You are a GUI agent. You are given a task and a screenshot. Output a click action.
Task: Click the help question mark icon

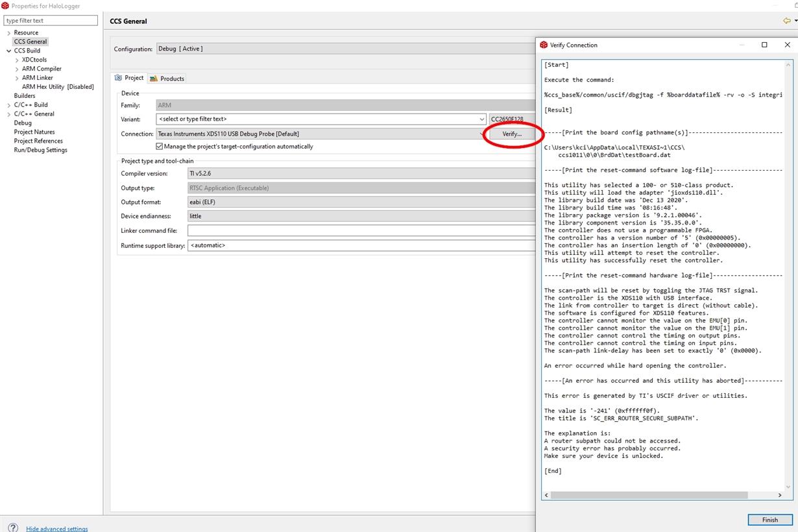tap(13, 527)
